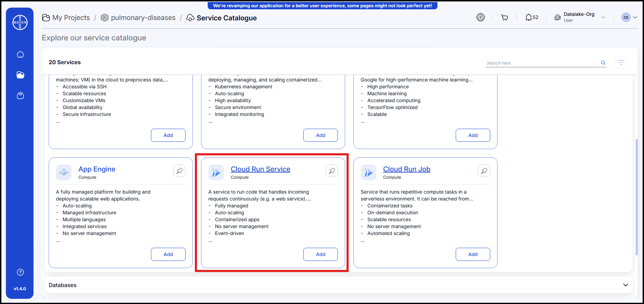This screenshot has width=644, height=304.
Task: Click the Event-driven feature text
Action: 229,233
